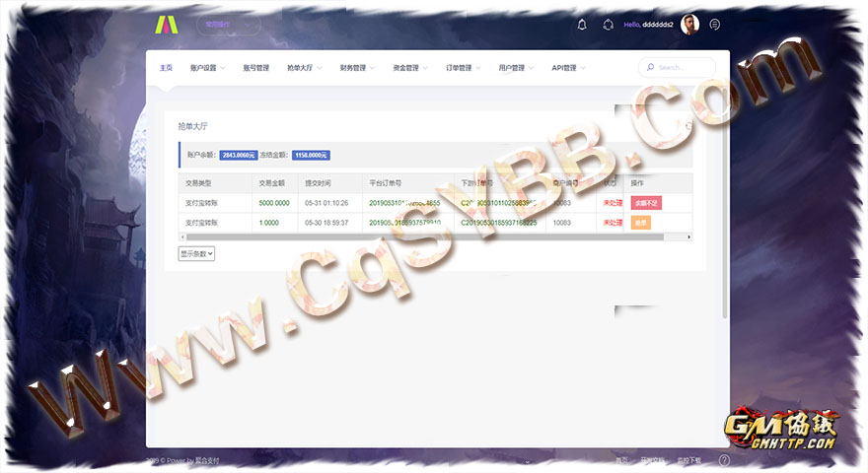This screenshot has height=473, width=868.
Task: Click the orange 抢单 button
Action: click(x=640, y=223)
